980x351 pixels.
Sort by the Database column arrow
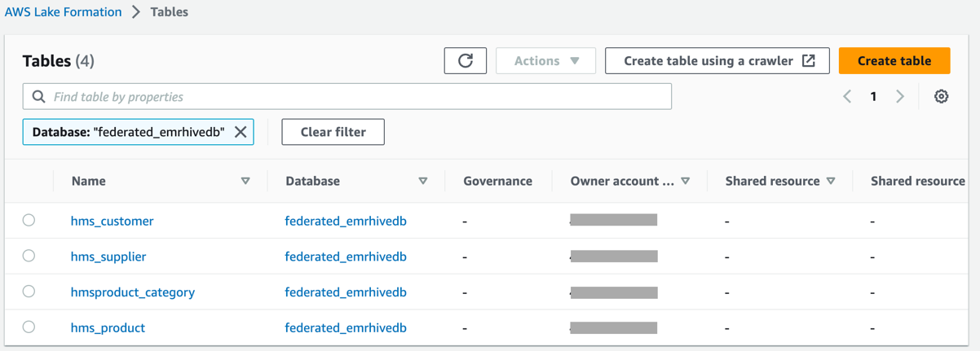point(423,181)
